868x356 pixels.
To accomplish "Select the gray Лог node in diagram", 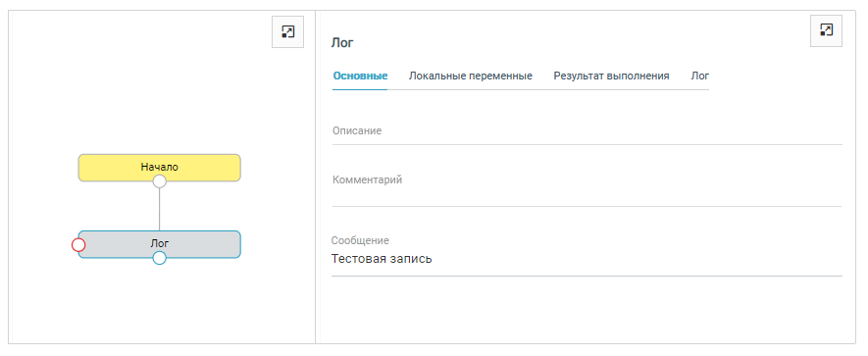I will pyautogui.click(x=160, y=243).
